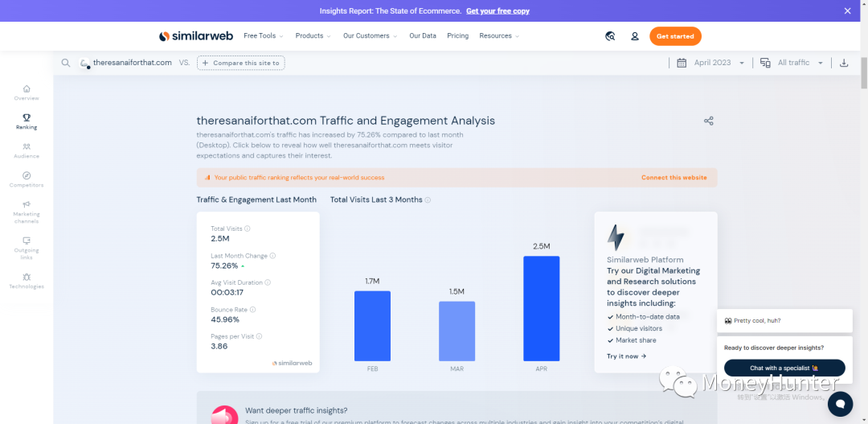Click the Pretty cool, huh? chat message
Viewport: 868px width, 424px height.
tap(784, 321)
